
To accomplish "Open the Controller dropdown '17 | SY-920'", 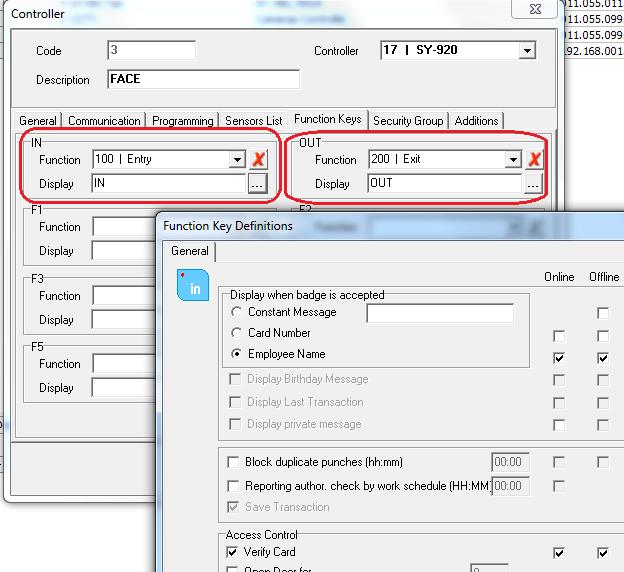I will (x=527, y=50).
